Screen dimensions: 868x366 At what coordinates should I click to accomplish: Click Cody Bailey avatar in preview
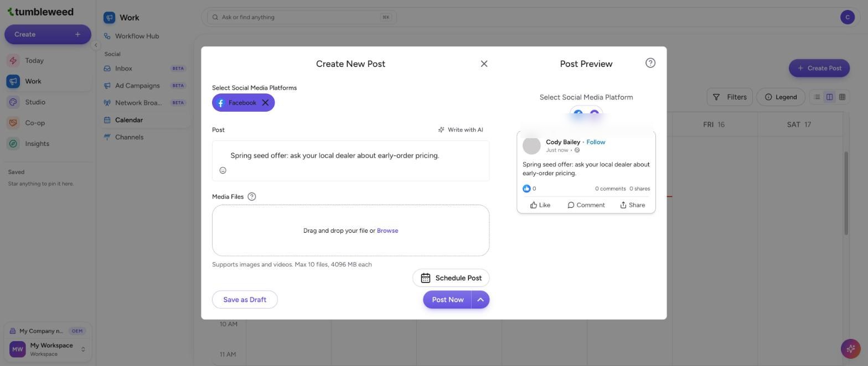pos(531,145)
